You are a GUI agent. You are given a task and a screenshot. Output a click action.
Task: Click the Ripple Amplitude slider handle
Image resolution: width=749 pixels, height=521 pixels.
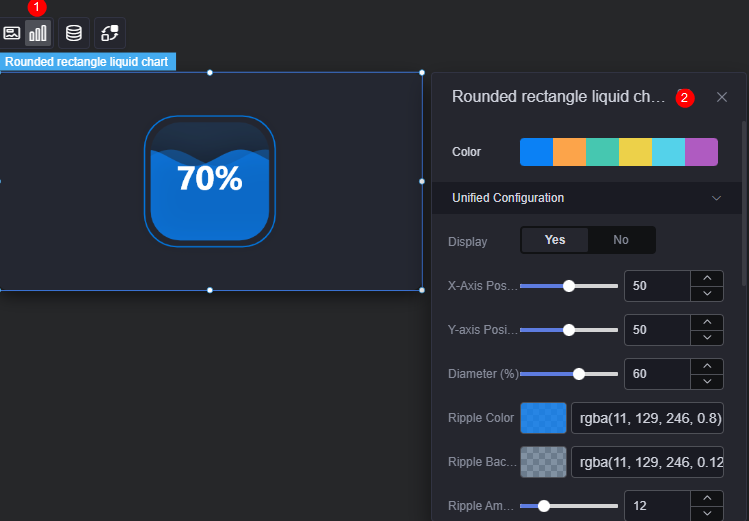[544, 506]
